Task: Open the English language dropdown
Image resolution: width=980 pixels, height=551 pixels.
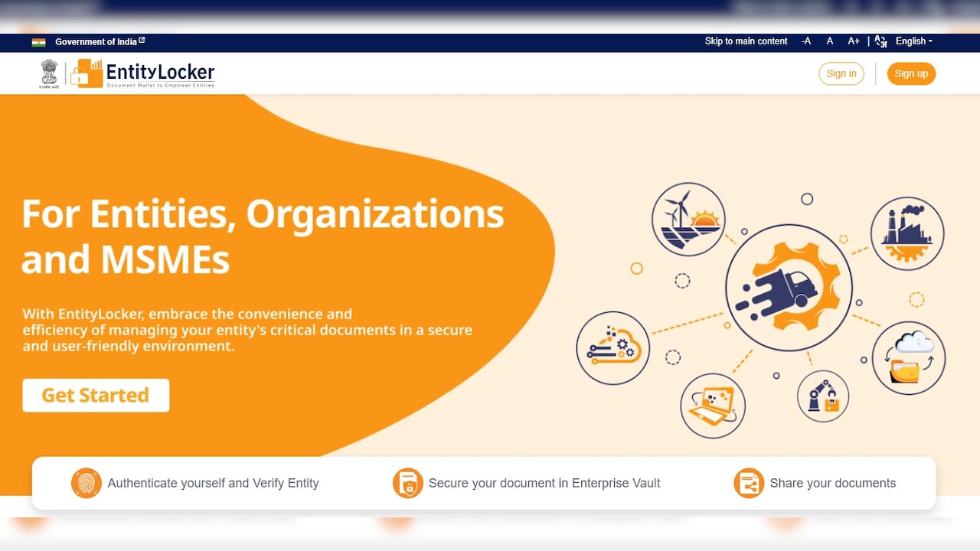Action: pos(914,41)
